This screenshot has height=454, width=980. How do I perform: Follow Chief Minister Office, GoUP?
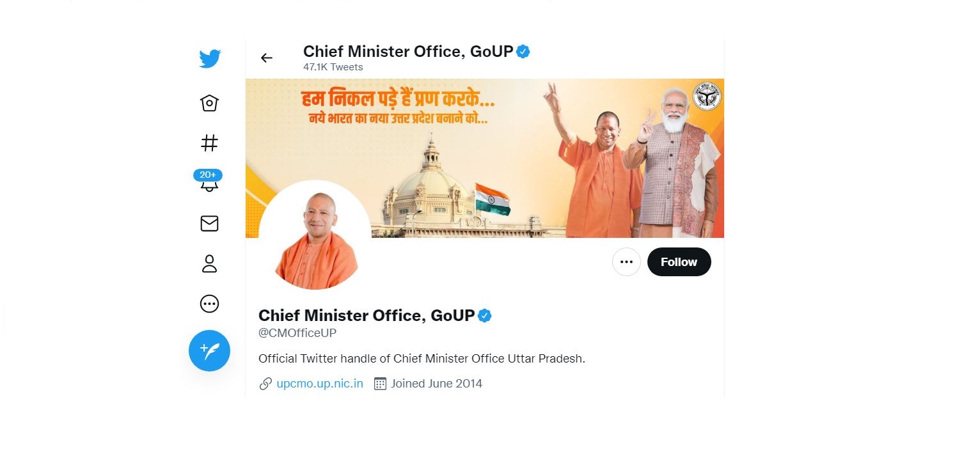pos(679,262)
